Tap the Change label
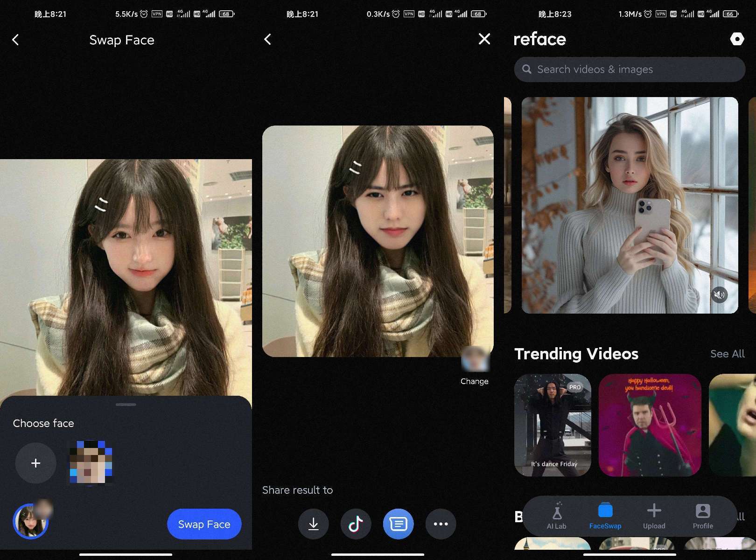Image resolution: width=756 pixels, height=560 pixels. click(x=475, y=381)
